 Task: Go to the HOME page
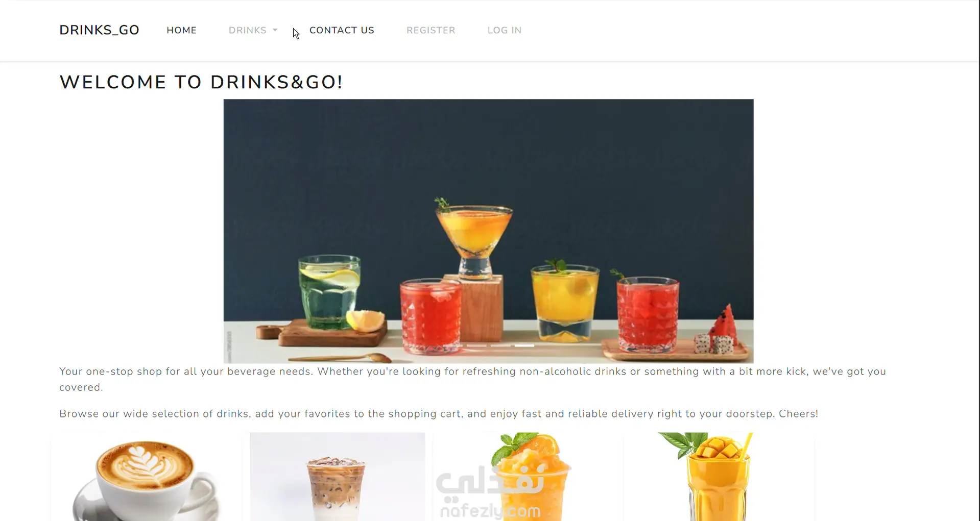pos(181,30)
